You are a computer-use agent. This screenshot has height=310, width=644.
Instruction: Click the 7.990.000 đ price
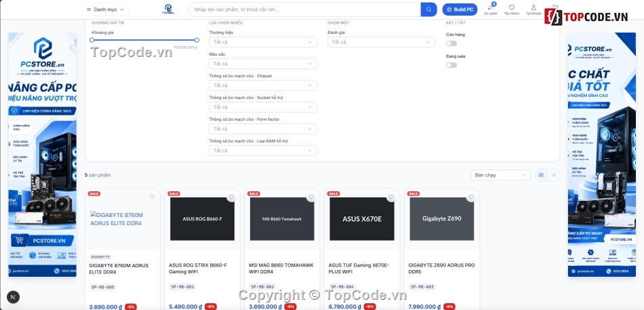tap(424, 307)
